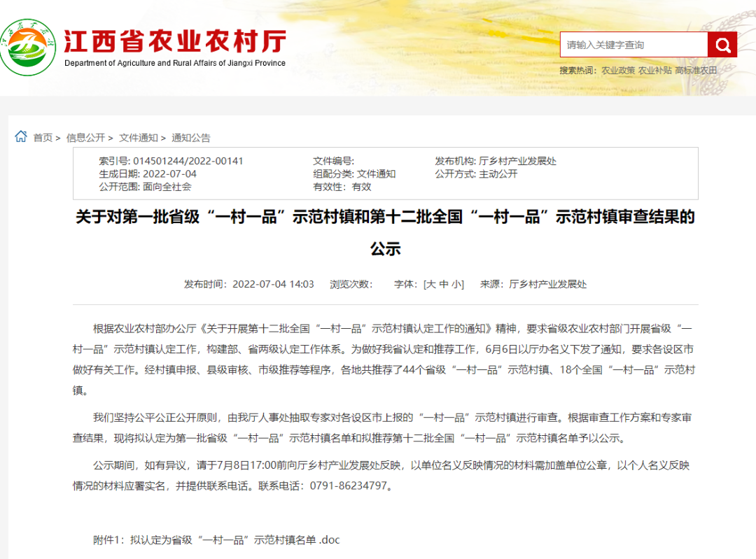Click the generation date 2022-07-04
The image size is (756, 559).
169,174
